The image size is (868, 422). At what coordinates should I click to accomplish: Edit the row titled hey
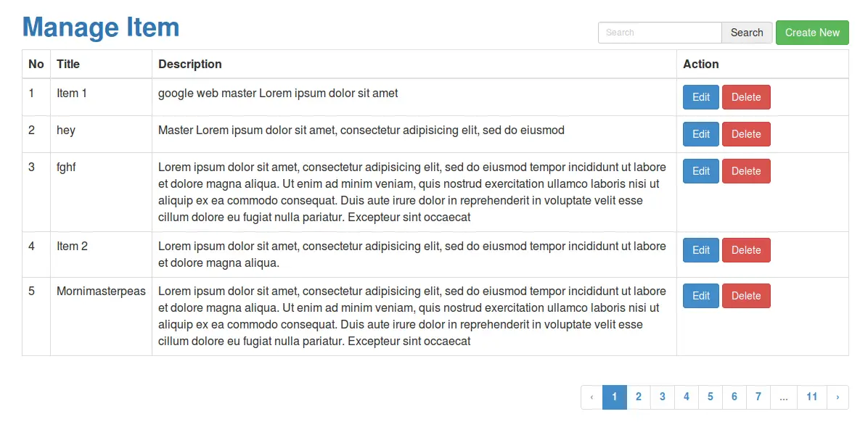click(x=700, y=133)
